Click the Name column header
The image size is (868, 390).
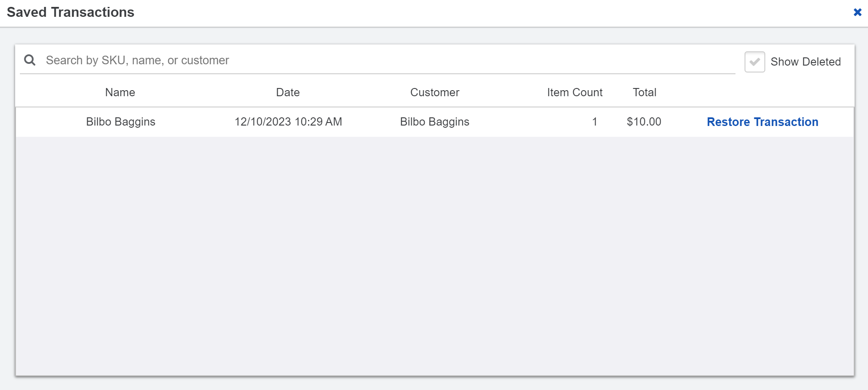tap(120, 92)
